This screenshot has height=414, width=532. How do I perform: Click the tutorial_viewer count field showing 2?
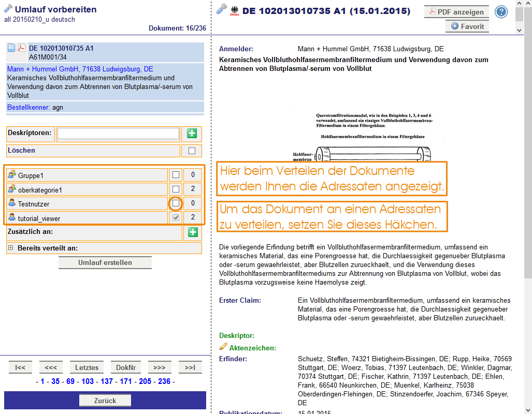(x=193, y=217)
